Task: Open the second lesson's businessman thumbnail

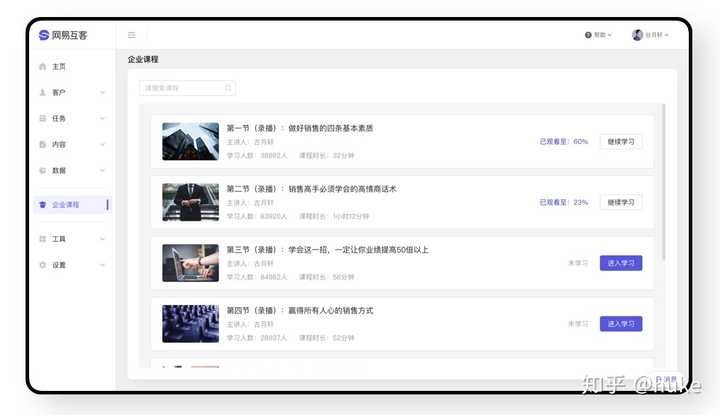Action: (x=191, y=202)
